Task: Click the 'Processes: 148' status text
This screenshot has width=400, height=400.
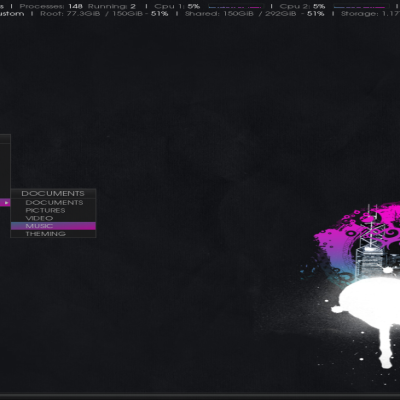Action: pos(51,6)
